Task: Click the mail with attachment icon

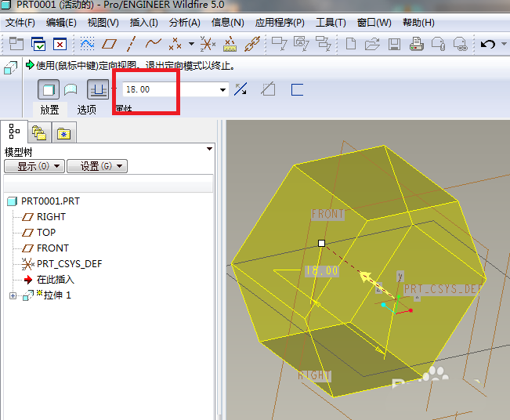Action: [438, 44]
